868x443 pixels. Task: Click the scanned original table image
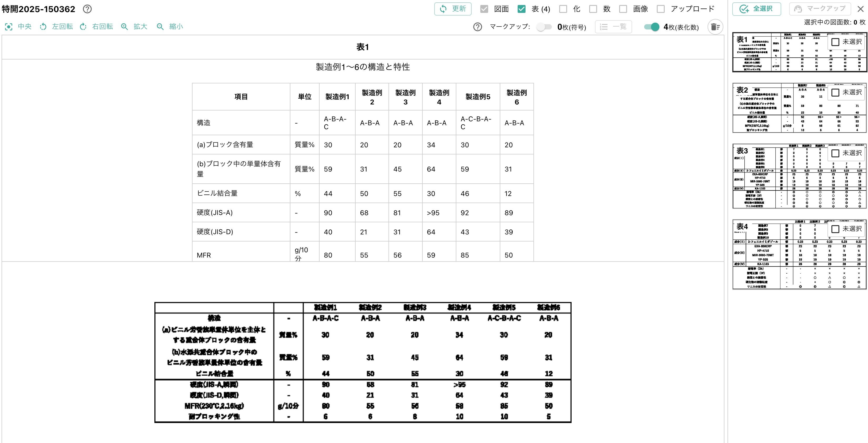(362, 362)
